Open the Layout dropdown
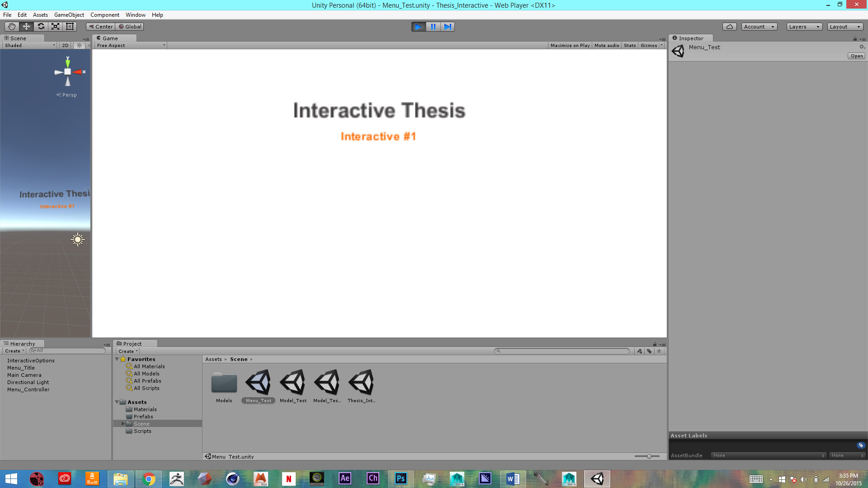The height and width of the screenshot is (488, 868). point(845,27)
